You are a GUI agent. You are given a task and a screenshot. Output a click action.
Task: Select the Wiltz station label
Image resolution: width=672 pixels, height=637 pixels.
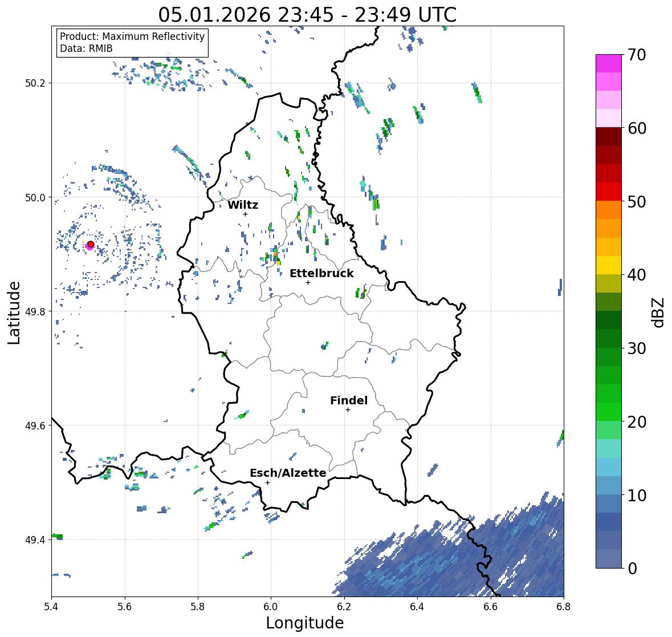click(x=243, y=205)
